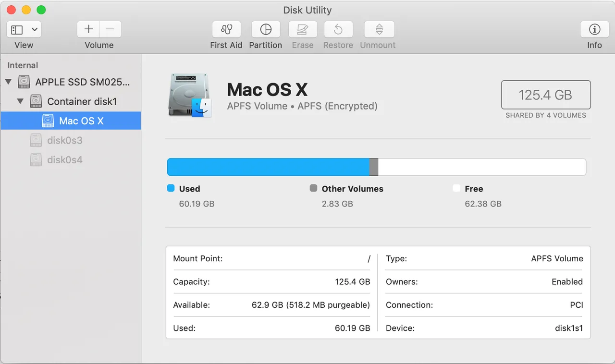The width and height of the screenshot is (615, 364).
Task: Click the 2.83 GB other volumes value
Action: click(x=337, y=204)
